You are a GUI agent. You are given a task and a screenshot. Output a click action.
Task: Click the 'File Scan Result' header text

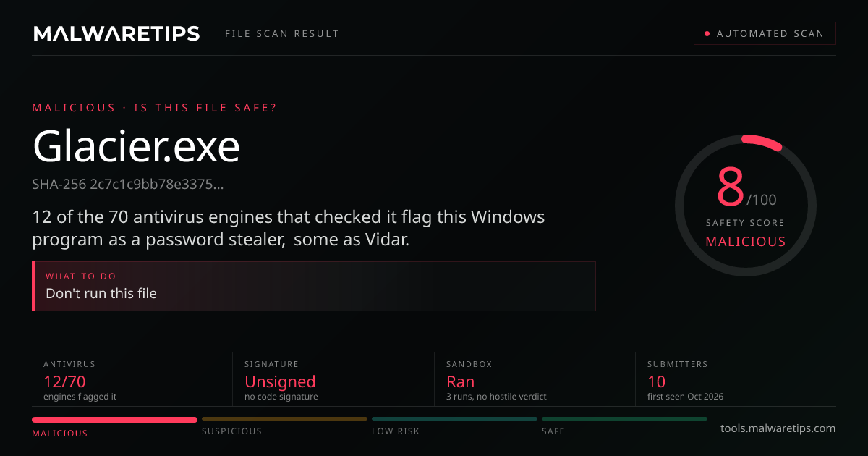pyautogui.click(x=282, y=33)
